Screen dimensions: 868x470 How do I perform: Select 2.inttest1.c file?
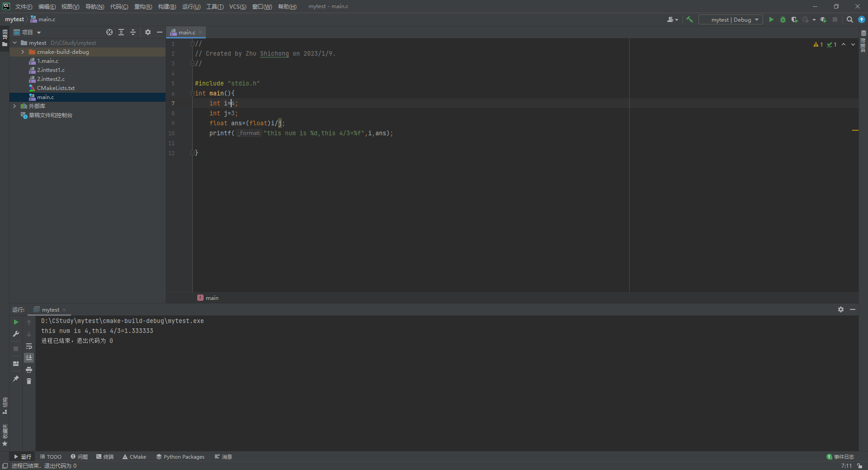click(51, 70)
